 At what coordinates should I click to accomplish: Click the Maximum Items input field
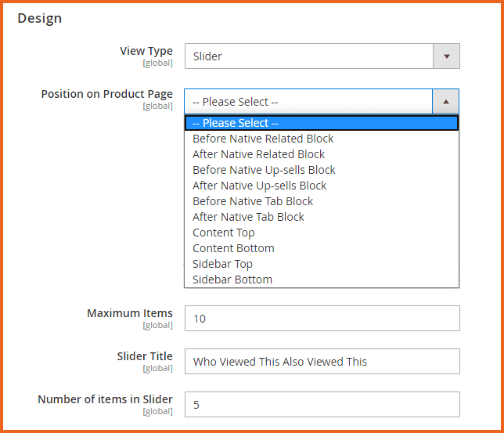(x=322, y=319)
